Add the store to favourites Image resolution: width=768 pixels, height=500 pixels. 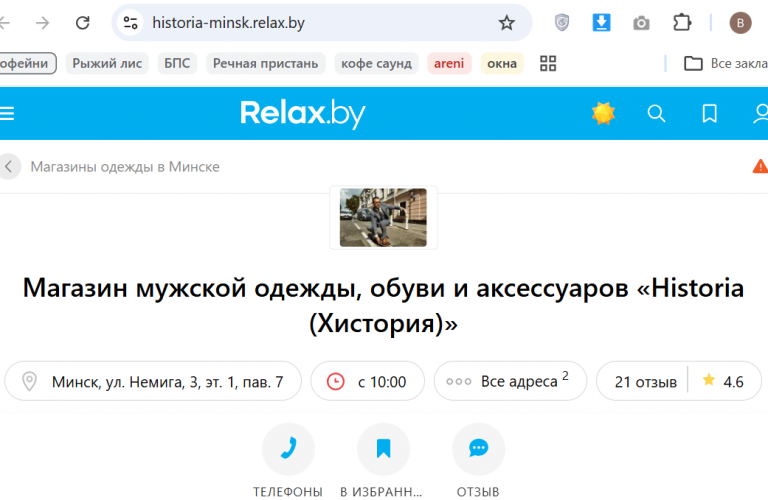pyautogui.click(x=383, y=461)
